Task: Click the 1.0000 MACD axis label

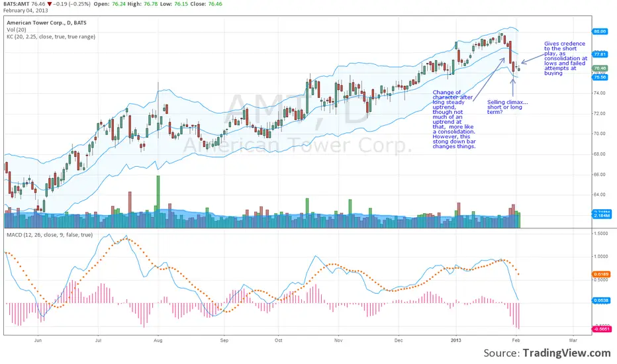Action: [x=601, y=257]
